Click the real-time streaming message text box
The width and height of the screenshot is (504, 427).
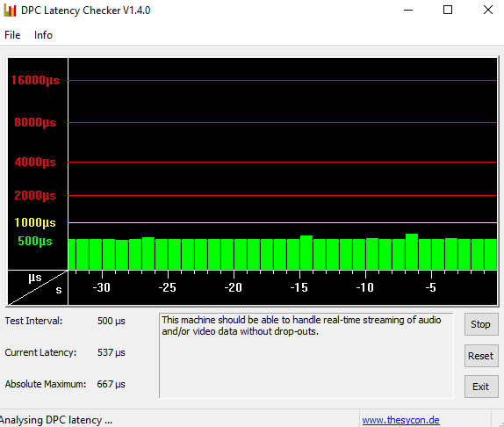306,356
